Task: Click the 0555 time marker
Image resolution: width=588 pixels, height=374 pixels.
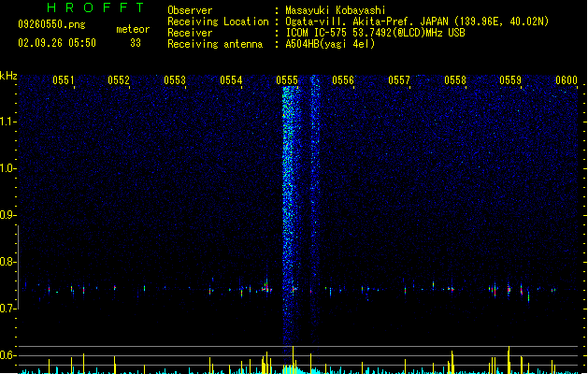Action: point(287,80)
